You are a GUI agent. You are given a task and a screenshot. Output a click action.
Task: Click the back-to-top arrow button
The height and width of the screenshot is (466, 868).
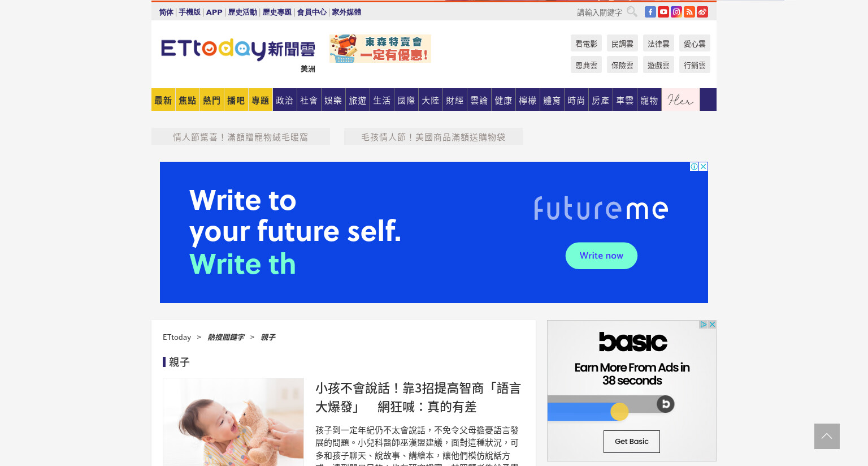tap(827, 436)
